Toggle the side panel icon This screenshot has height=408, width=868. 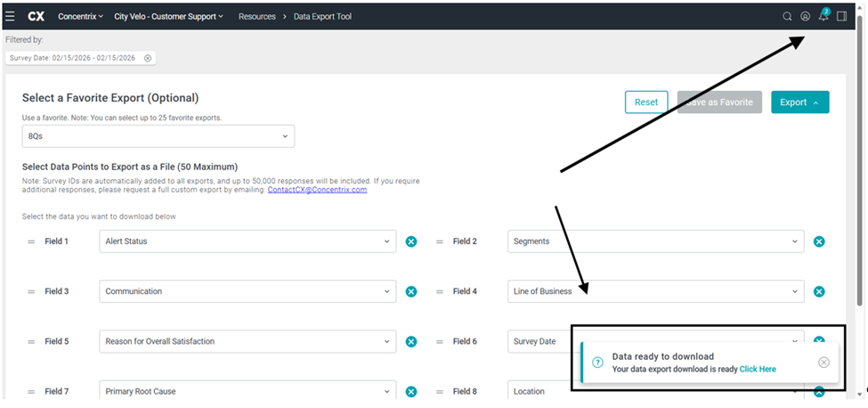click(x=842, y=16)
